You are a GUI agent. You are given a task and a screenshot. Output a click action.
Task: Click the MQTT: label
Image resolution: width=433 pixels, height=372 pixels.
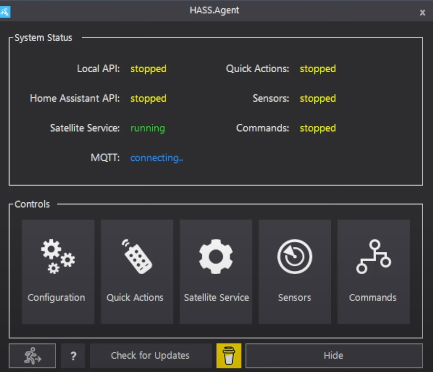105,158
